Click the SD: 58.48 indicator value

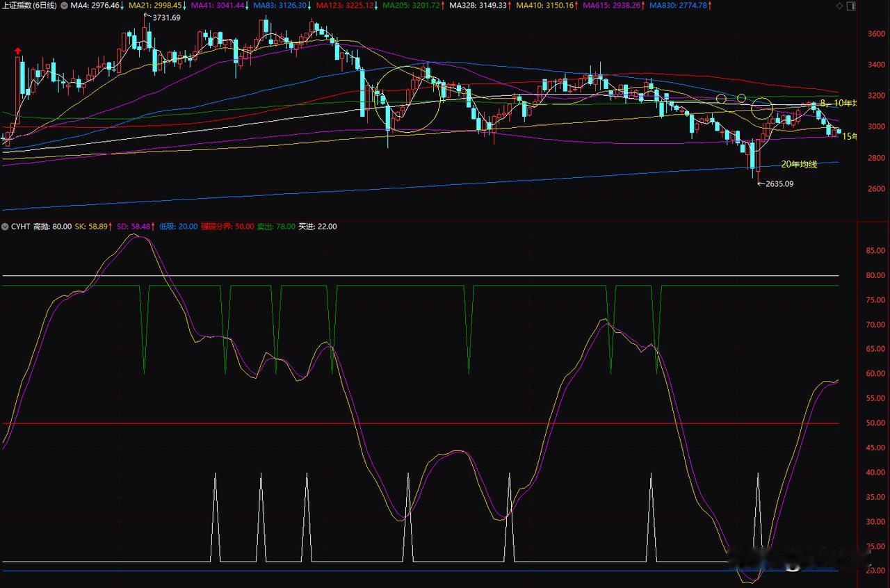click(x=132, y=227)
